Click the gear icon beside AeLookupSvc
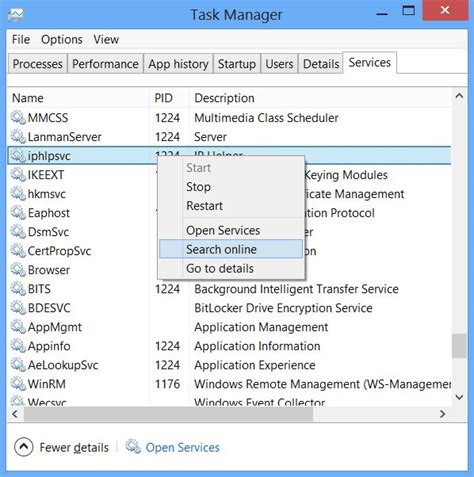The height and width of the screenshot is (477, 474). 18,365
